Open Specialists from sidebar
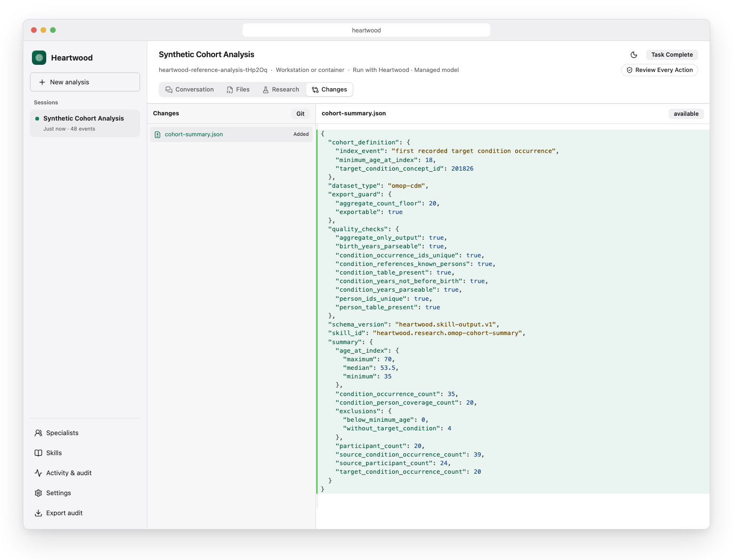 click(85, 433)
